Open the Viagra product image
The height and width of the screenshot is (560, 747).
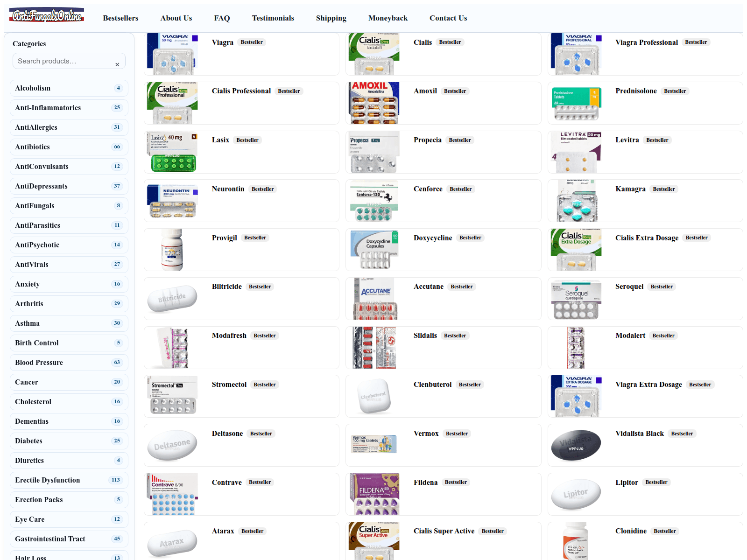click(x=172, y=54)
